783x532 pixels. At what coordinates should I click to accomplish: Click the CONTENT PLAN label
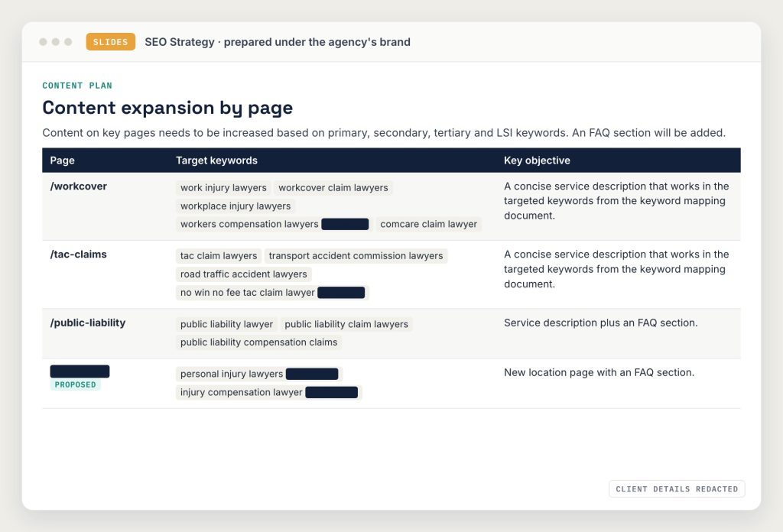77,86
